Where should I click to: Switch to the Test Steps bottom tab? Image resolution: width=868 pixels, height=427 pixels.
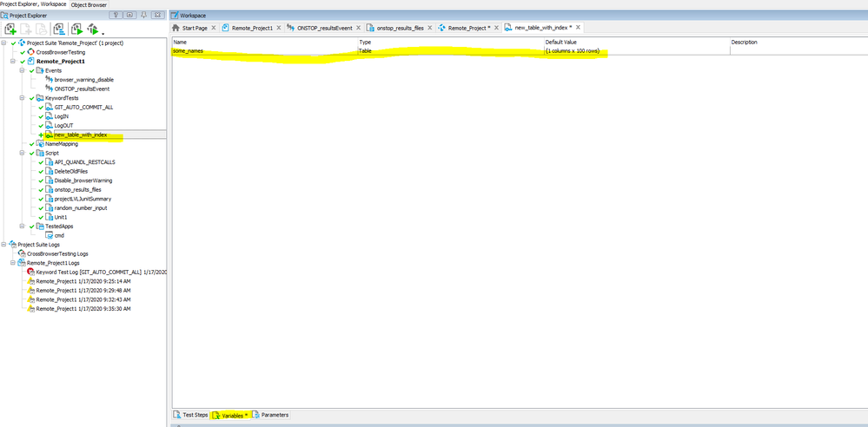[190, 415]
